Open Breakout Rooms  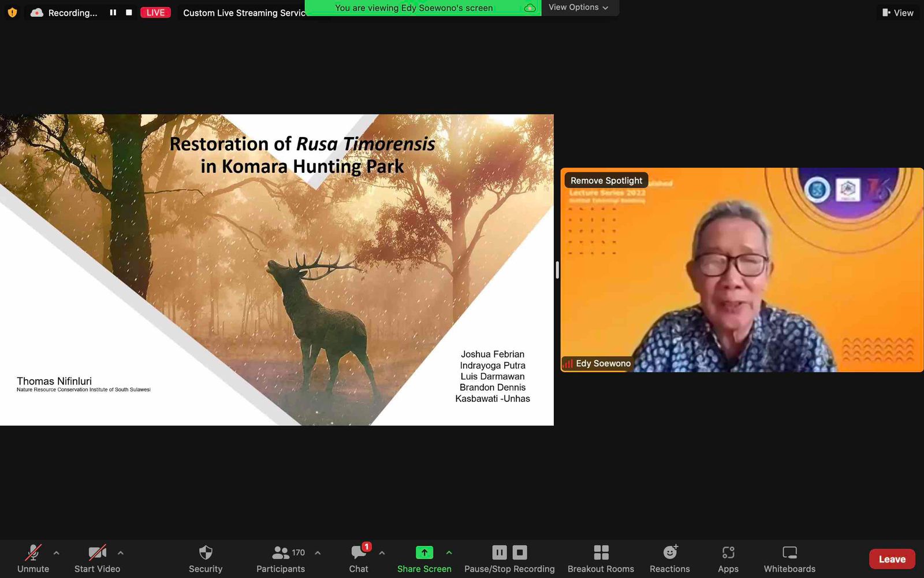tap(601, 558)
